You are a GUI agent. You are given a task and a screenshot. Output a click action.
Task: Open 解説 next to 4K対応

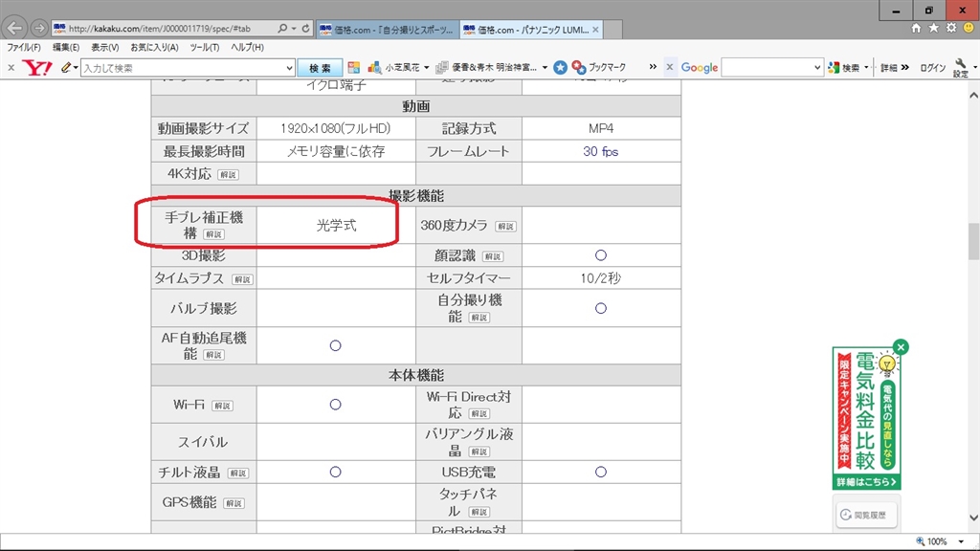click(x=228, y=175)
